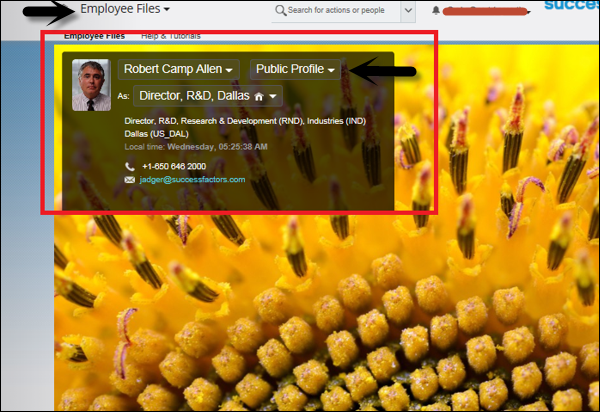
Task: Select the Employee Files tab
Action: tap(94, 35)
